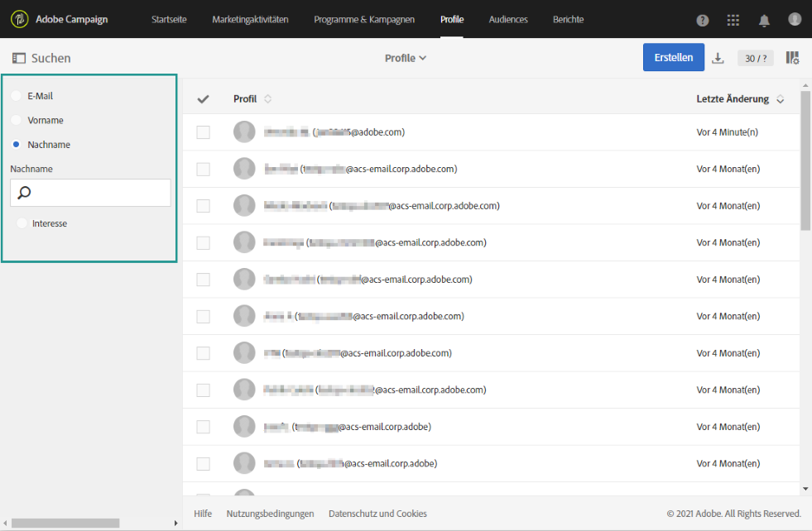Viewport: 812px width, 531px height.
Task: Select the Nachname search radio button
Action: click(x=16, y=145)
